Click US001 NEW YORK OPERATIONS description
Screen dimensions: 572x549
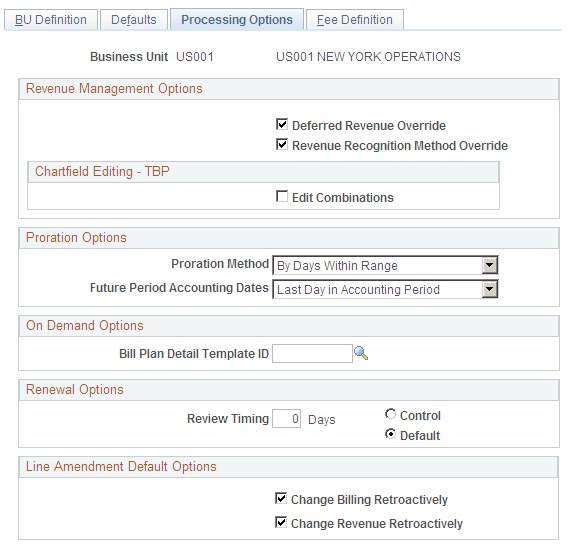368,57
